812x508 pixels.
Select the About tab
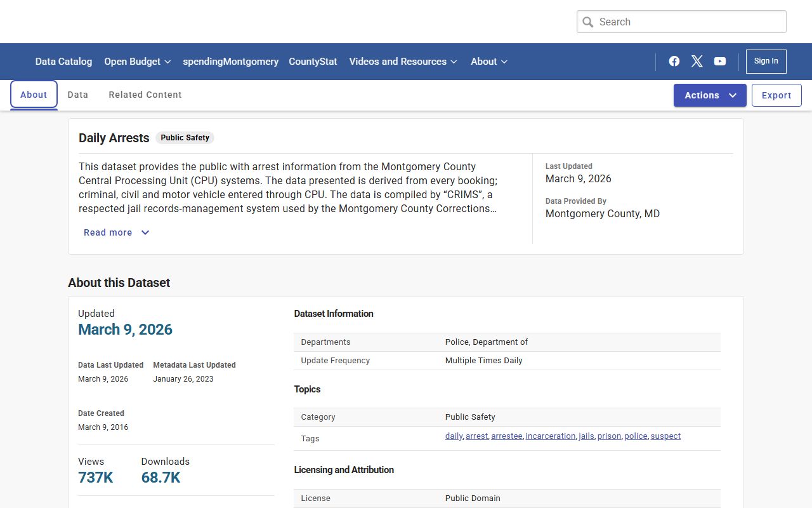[34, 95]
